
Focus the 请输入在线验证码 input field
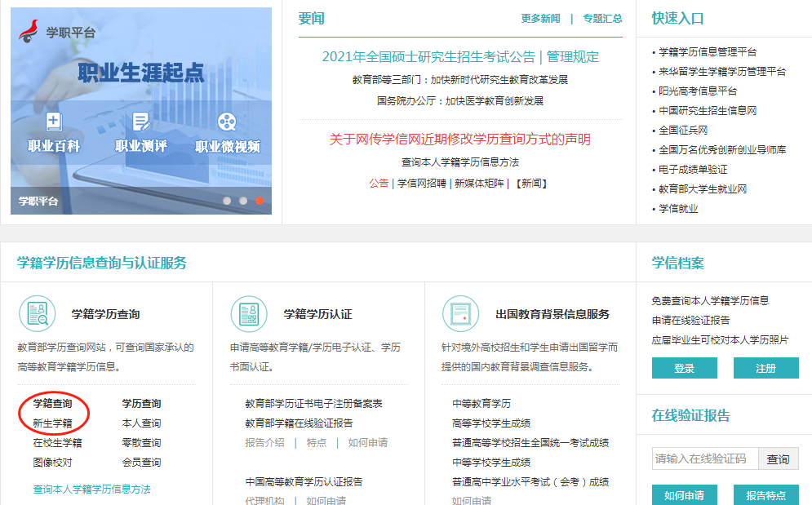[x=705, y=458]
